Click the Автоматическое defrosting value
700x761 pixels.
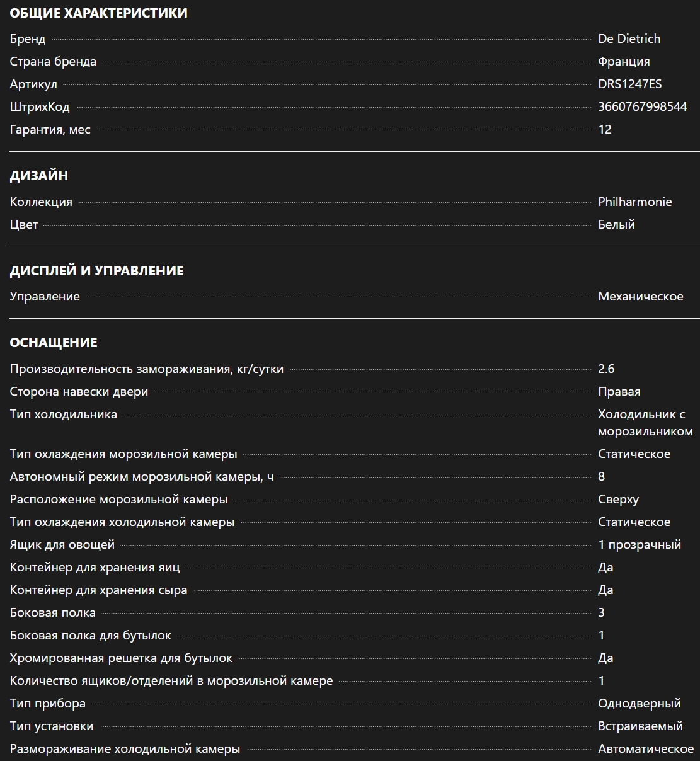(x=645, y=748)
